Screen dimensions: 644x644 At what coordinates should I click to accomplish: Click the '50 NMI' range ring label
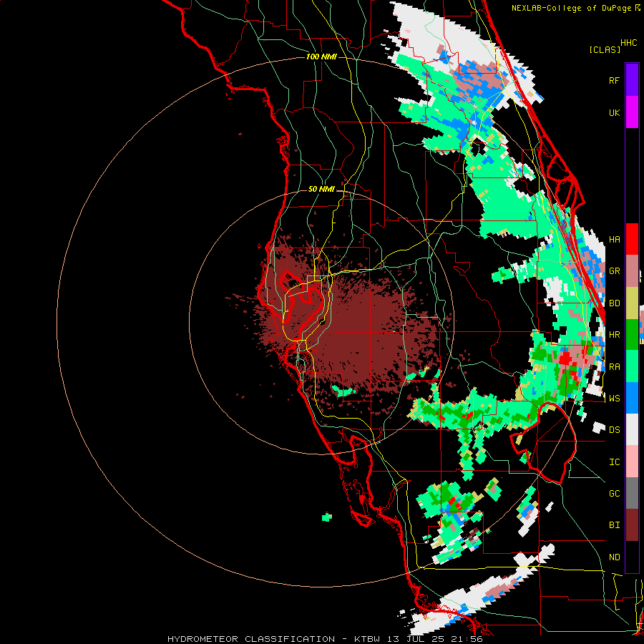click(x=321, y=190)
